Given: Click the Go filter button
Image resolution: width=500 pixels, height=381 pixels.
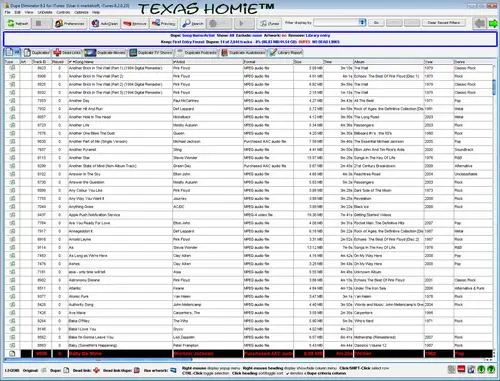Looking at the screenshot, I should (376, 23).
